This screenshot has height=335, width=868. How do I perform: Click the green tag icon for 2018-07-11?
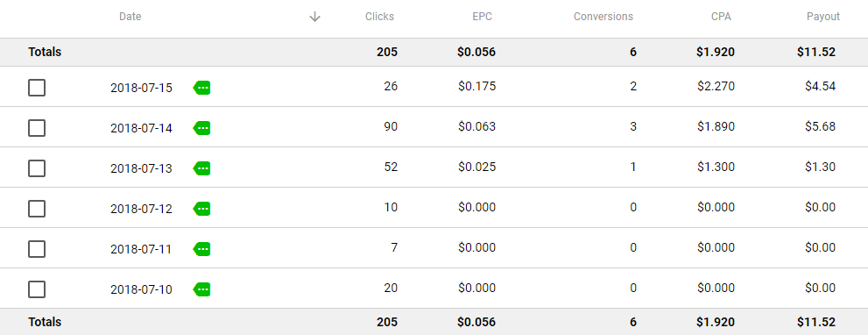[202, 249]
